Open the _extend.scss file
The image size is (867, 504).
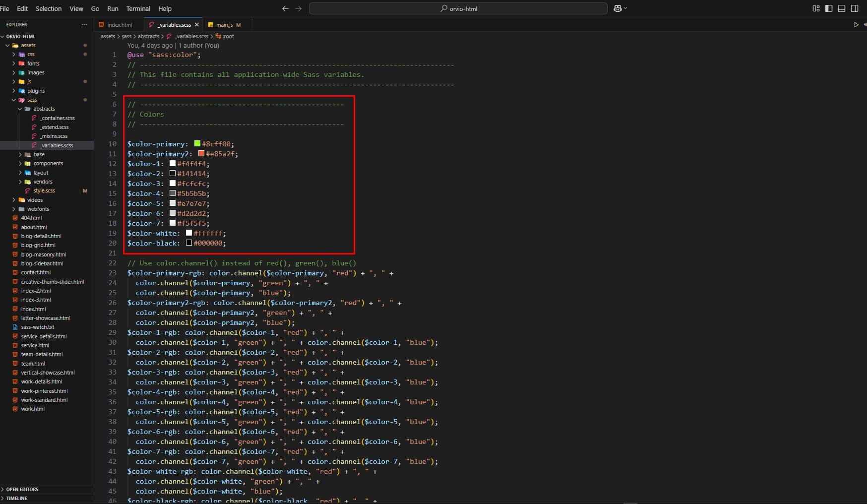[x=54, y=127]
